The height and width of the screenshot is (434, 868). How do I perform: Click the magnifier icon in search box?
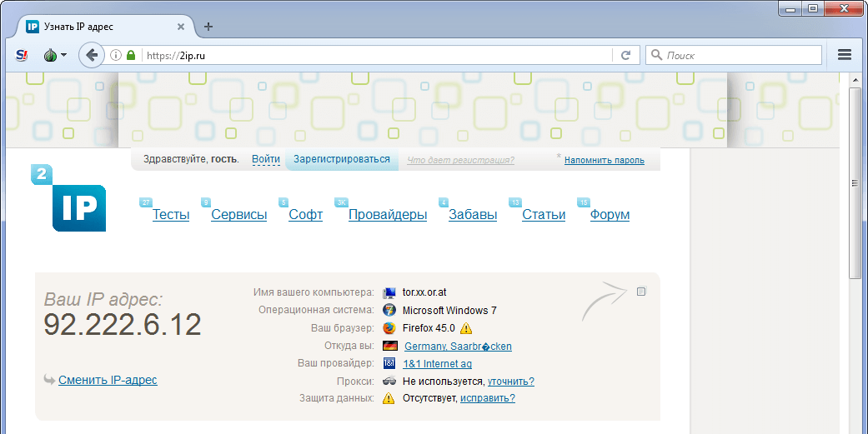(656, 55)
